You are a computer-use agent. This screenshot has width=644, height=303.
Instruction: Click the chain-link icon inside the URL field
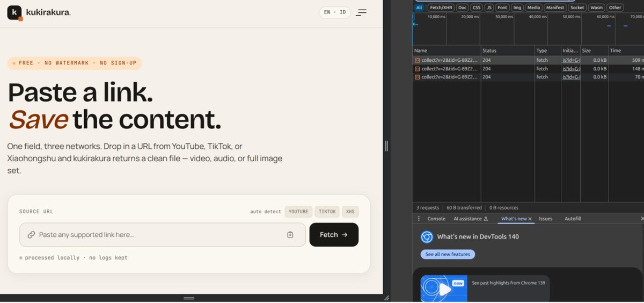point(31,235)
